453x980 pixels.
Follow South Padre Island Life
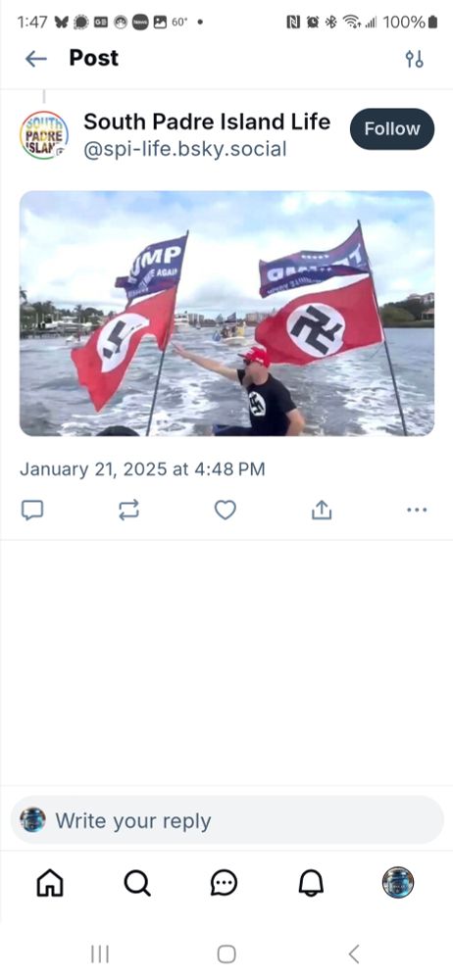(391, 128)
